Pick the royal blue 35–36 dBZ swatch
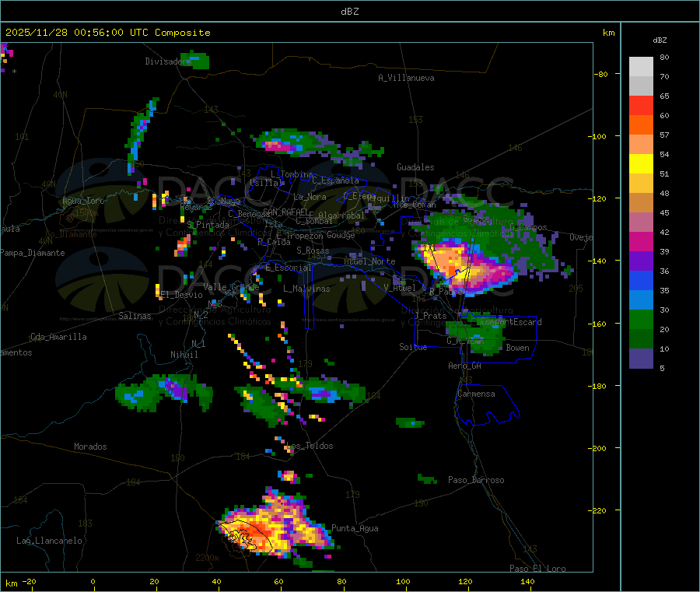The image size is (700, 592). tap(641, 280)
